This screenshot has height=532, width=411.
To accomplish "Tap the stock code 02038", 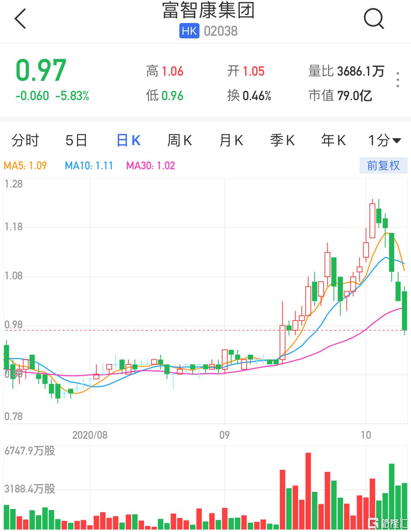I will 221,31.
